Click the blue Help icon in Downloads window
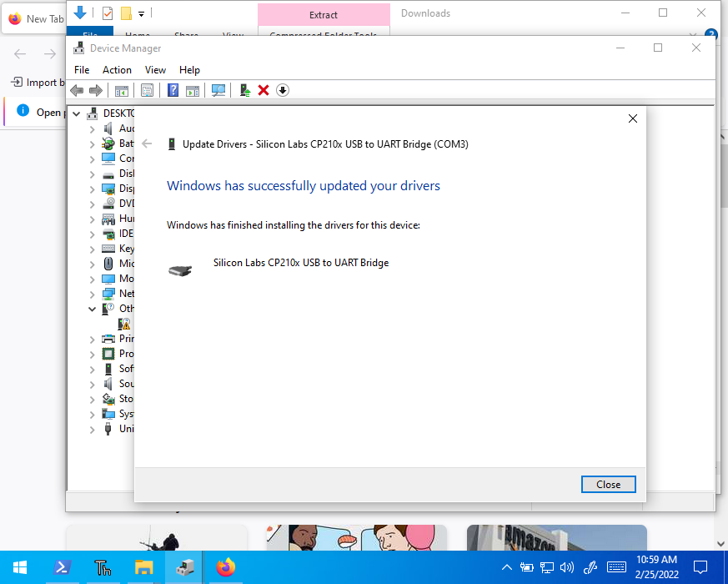 710,34
